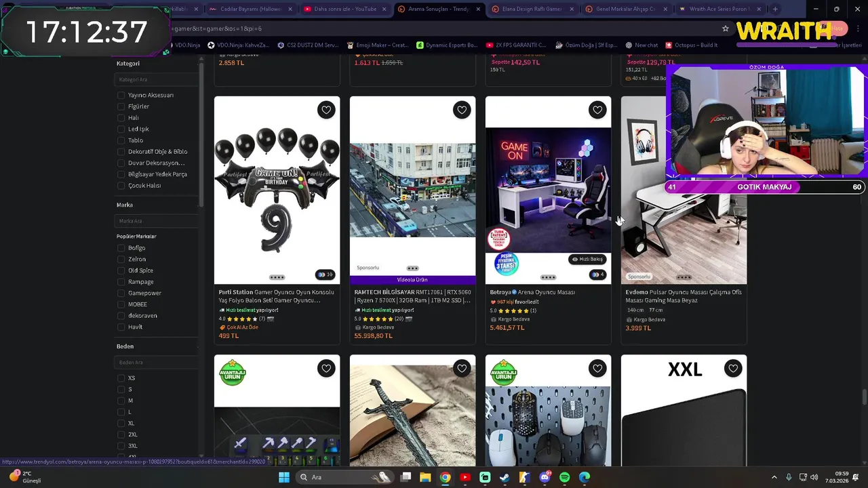Image resolution: width=868 pixels, height=488 pixels.
Task: Open Spotify from the taskbar
Action: (564, 477)
